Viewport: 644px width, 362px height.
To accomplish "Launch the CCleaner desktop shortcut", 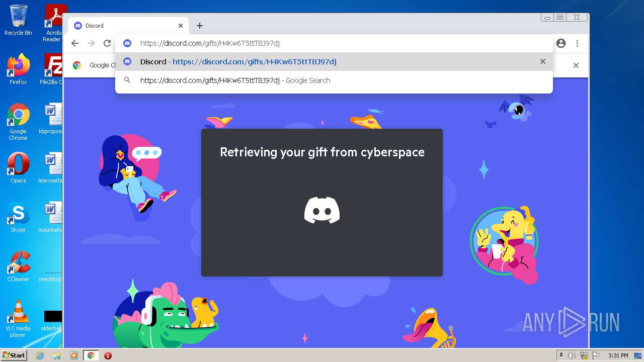I will pyautogui.click(x=18, y=266).
